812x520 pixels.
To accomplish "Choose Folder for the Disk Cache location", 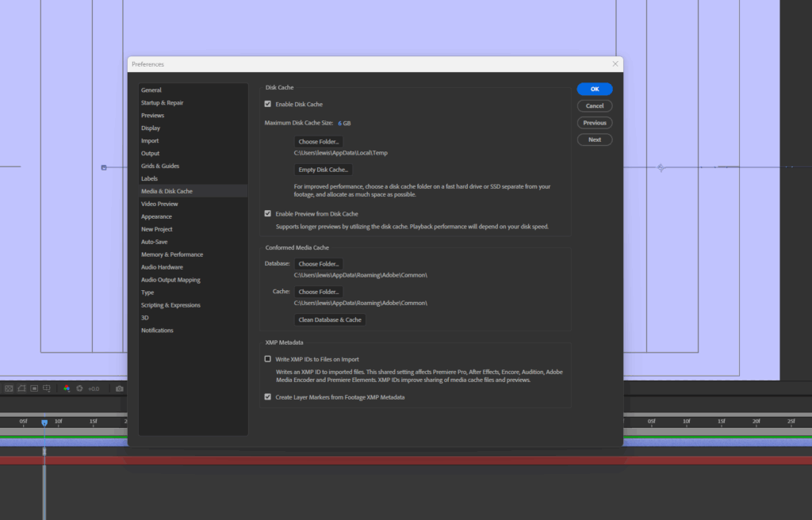I will (x=319, y=141).
